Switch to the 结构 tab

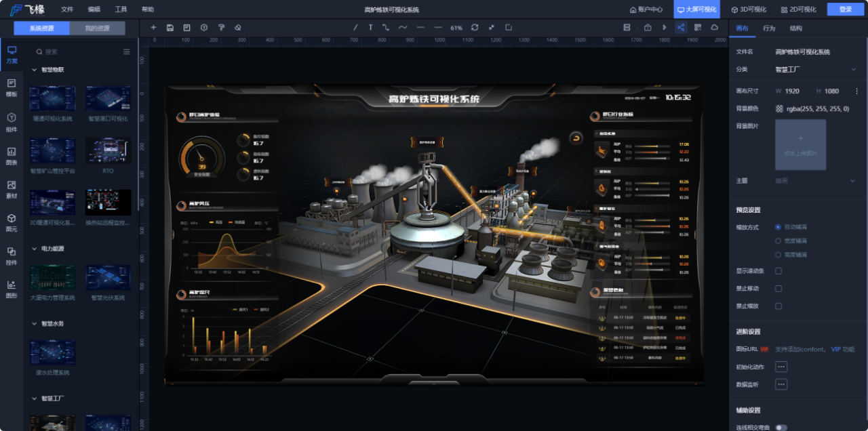796,28
